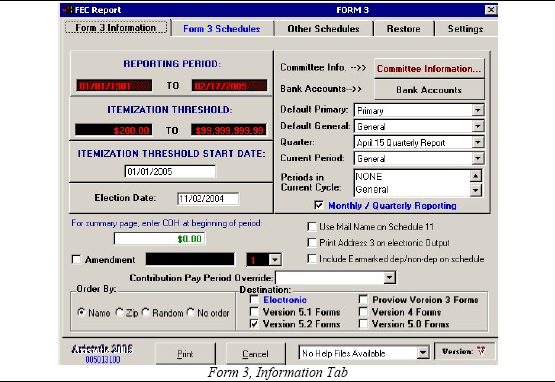Open Committee Information dialog
Screen dimensions: 555x382
click(x=429, y=69)
